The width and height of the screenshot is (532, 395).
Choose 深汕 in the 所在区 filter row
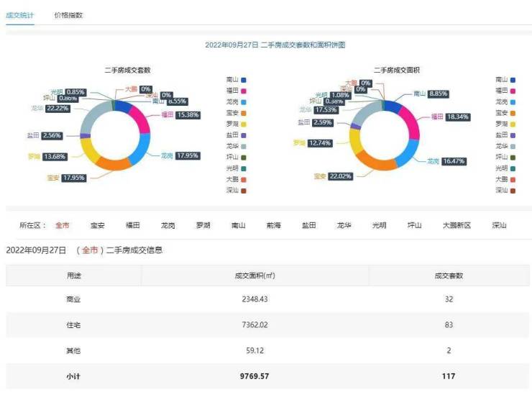[x=499, y=225]
